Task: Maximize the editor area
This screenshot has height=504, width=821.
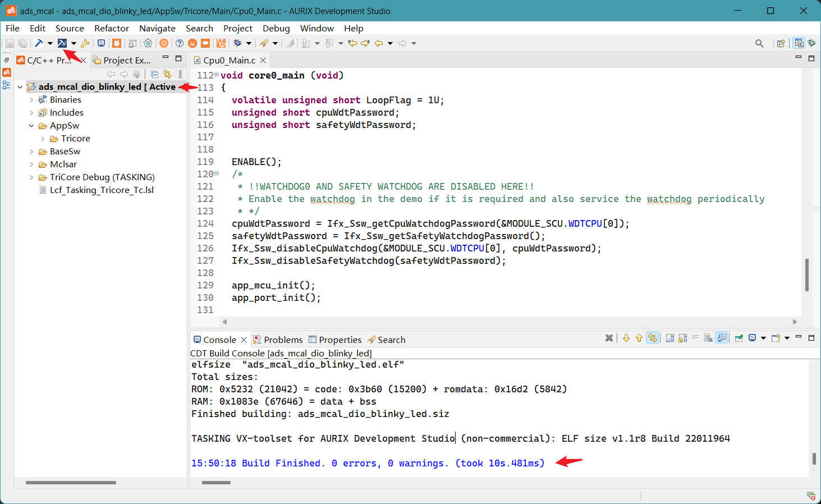Action: pos(811,58)
